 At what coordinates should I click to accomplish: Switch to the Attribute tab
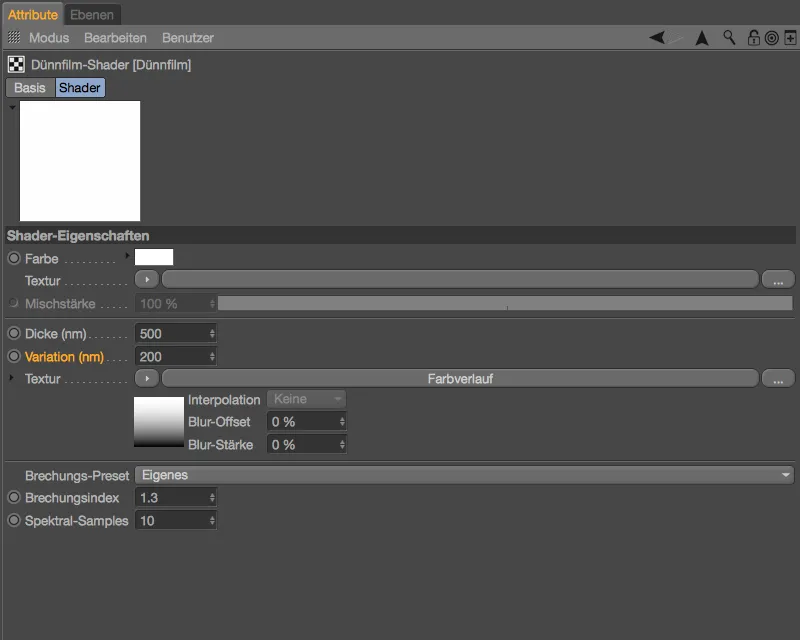point(33,15)
